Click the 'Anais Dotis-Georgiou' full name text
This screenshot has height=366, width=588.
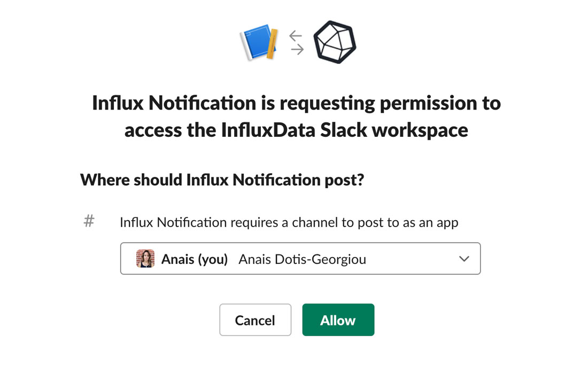pos(302,260)
